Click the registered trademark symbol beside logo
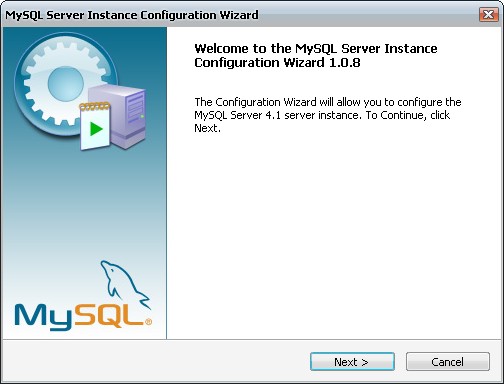 [x=148, y=322]
